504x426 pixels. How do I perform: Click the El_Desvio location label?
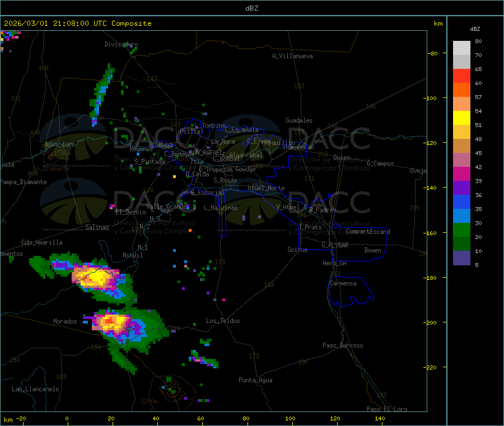pyautogui.click(x=131, y=212)
